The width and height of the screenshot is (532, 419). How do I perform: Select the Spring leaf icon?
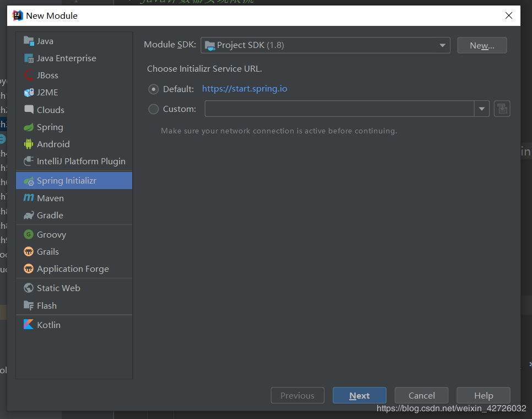click(x=29, y=127)
